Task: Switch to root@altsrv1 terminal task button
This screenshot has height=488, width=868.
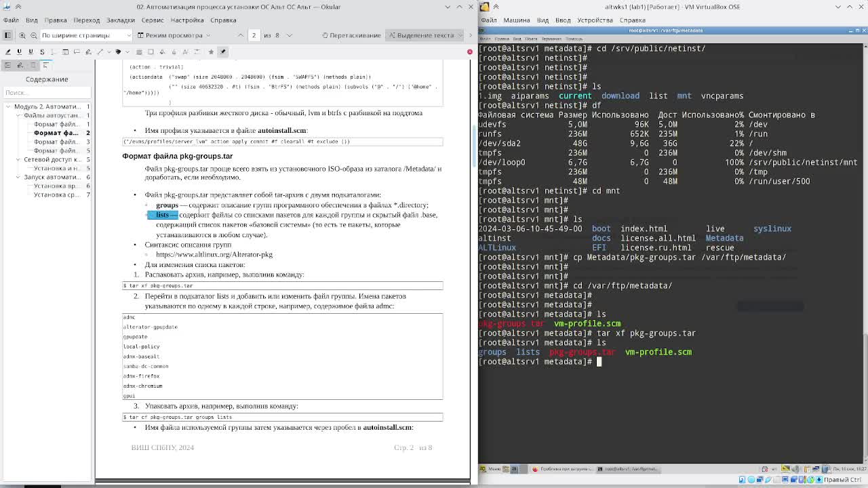Action: tap(628, 469)
